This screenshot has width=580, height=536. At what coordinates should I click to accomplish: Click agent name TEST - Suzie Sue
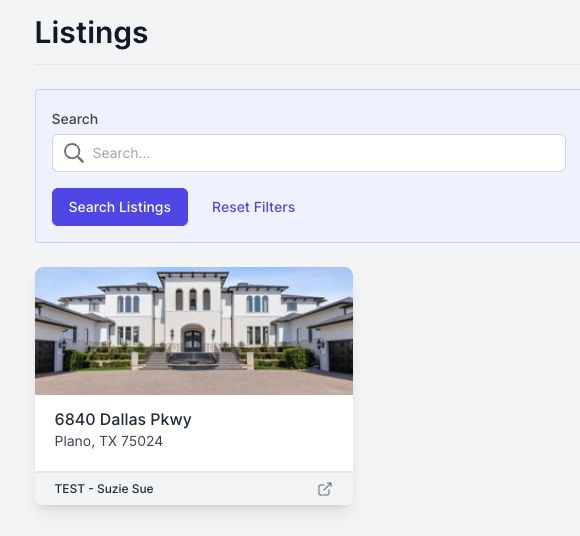tap(104, 489)
